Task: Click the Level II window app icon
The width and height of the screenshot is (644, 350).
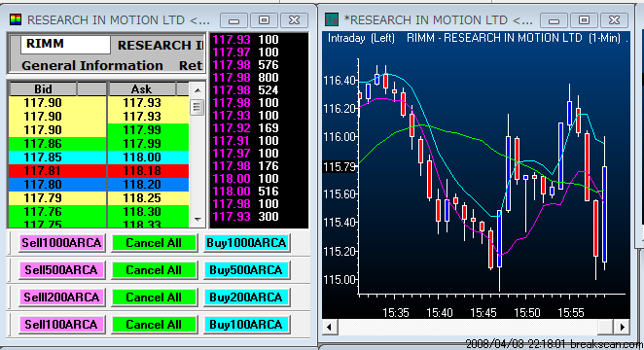Action: [x=16, y=19]
